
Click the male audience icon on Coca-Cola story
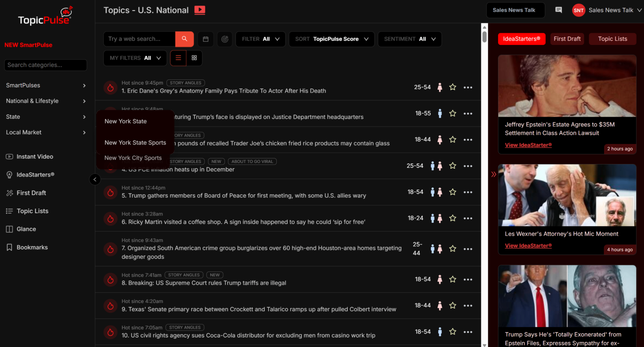pyautogui.click(x=440, y=332)
